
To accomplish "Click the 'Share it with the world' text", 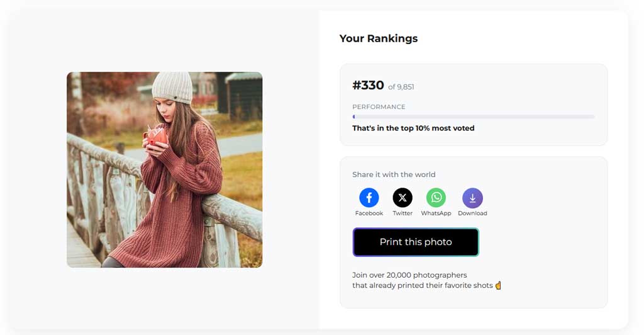I will 394,174.
